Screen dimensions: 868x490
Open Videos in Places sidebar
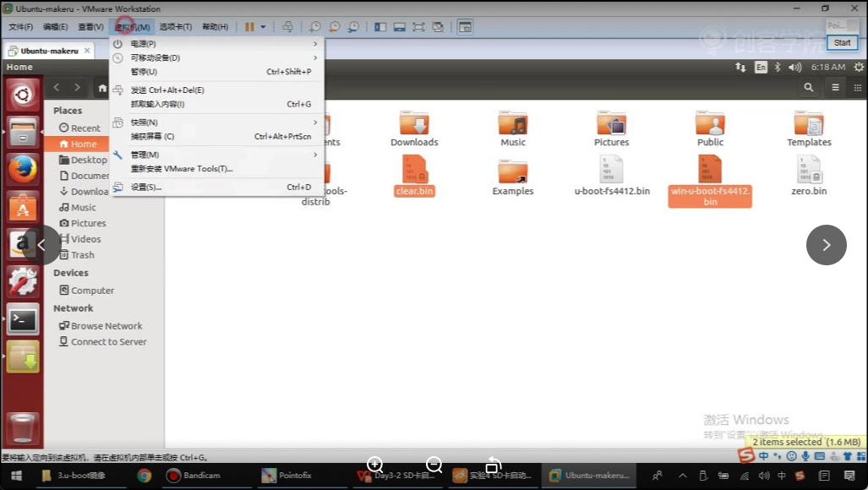(103, 239)
